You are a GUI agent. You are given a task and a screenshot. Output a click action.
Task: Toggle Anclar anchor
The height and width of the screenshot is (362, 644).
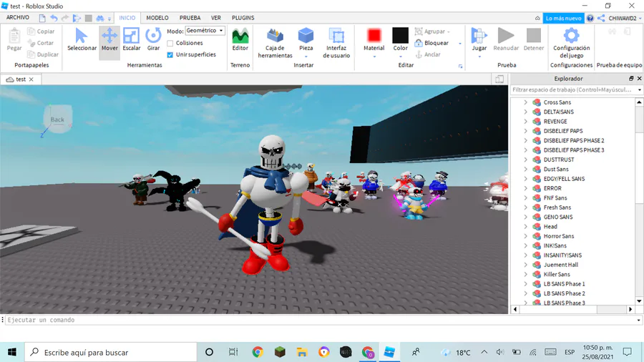pos(428,54)
